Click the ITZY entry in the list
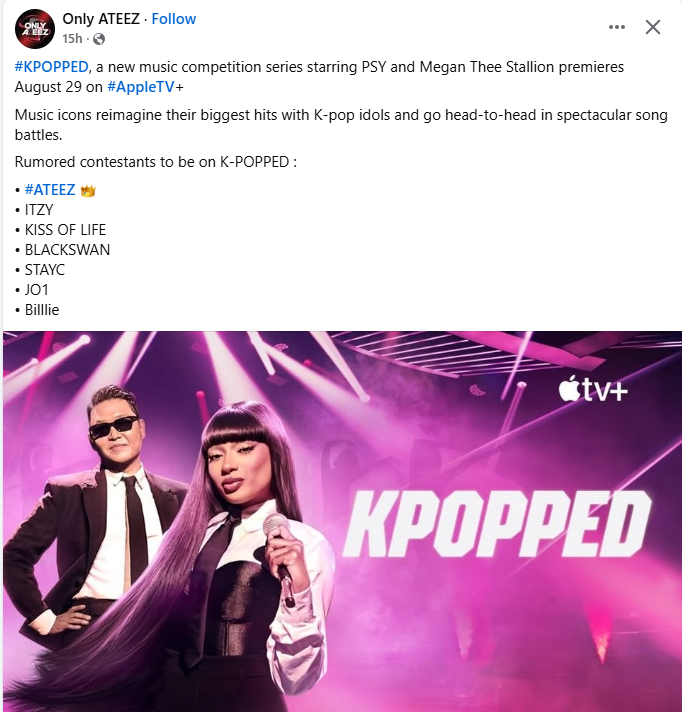 pos(39,210)
